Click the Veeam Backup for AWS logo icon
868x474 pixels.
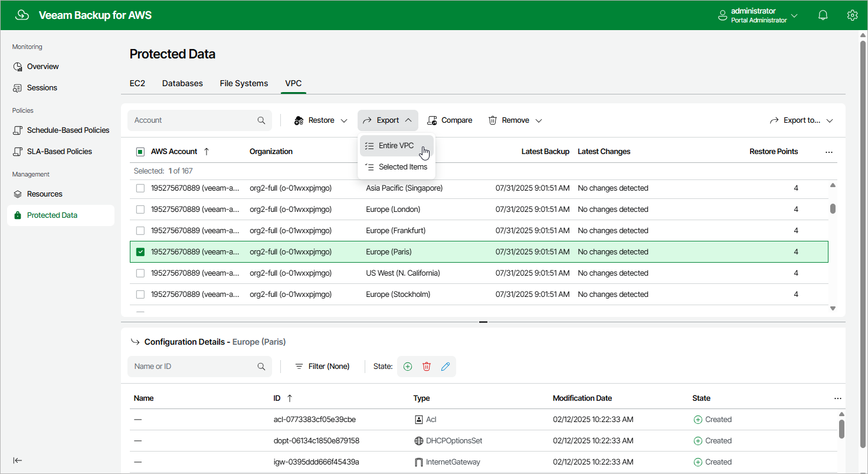[x=22, y=15]
